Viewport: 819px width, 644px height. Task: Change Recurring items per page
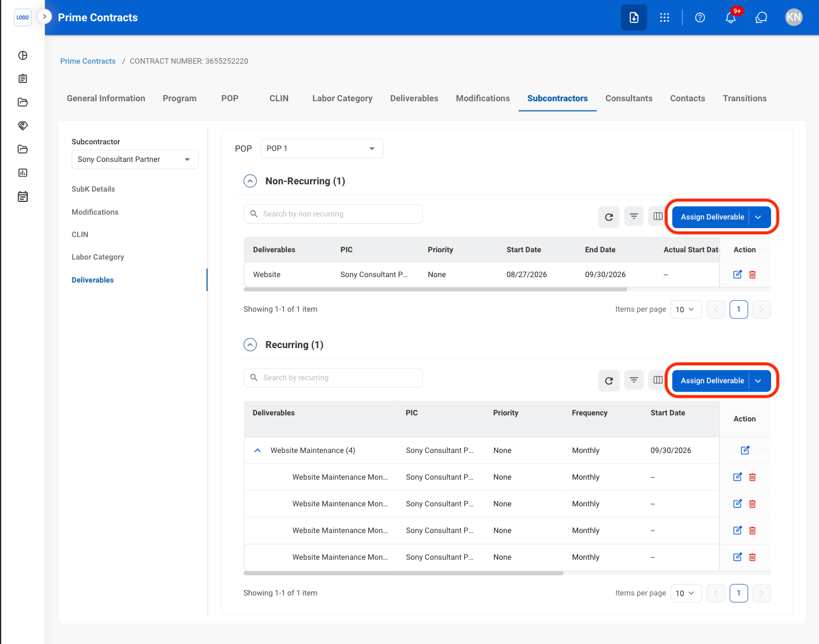(x=686, y=593)
